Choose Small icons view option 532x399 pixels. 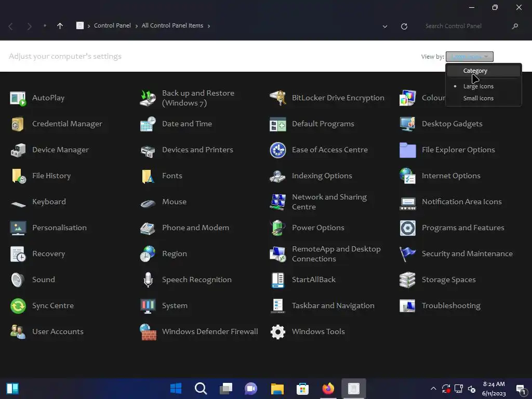484,98
